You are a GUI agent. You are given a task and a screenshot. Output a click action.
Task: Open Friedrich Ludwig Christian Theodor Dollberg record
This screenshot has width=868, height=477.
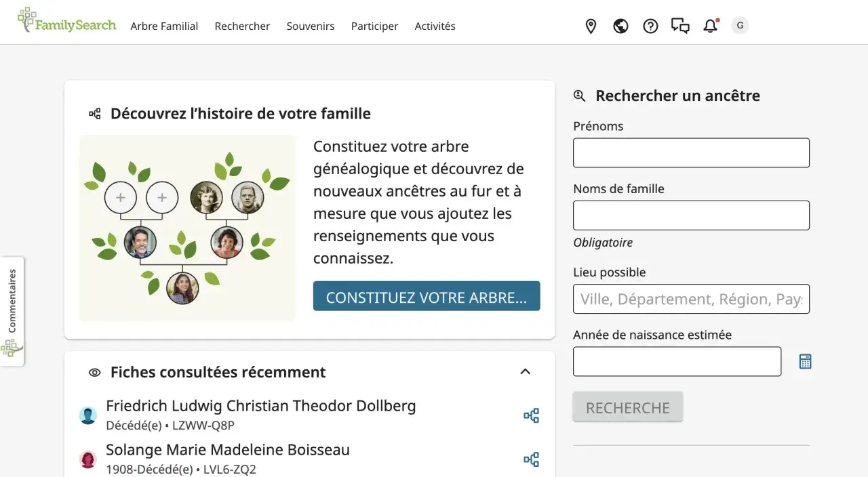(261, 406)
